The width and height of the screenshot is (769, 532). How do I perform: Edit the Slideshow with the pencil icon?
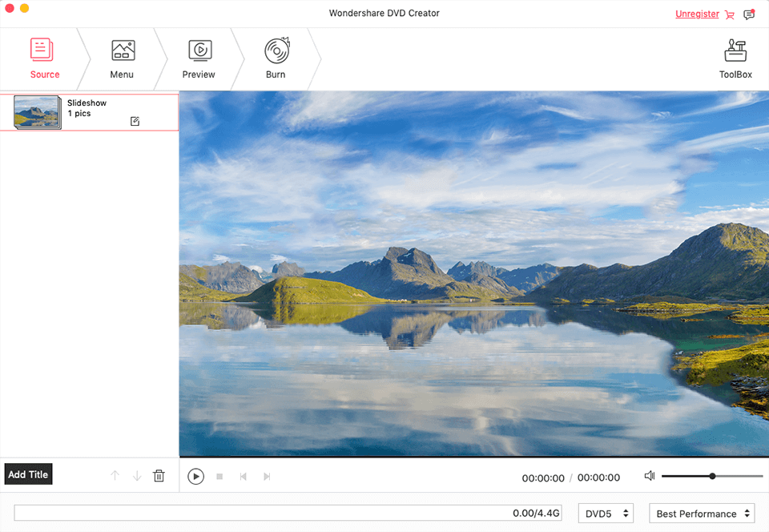click(x=135, y=121)
